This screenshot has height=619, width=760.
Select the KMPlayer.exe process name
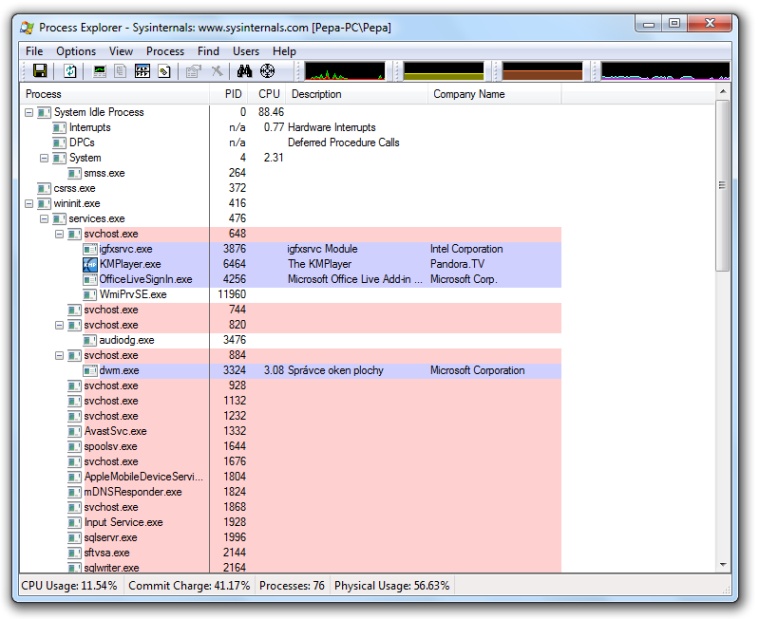coord(130,264)
